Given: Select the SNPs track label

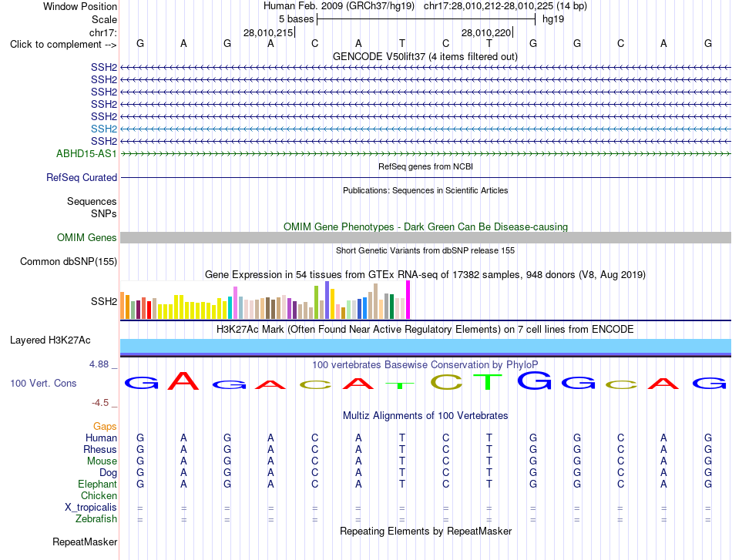Looking at the screenshot, I should [104, 213].
